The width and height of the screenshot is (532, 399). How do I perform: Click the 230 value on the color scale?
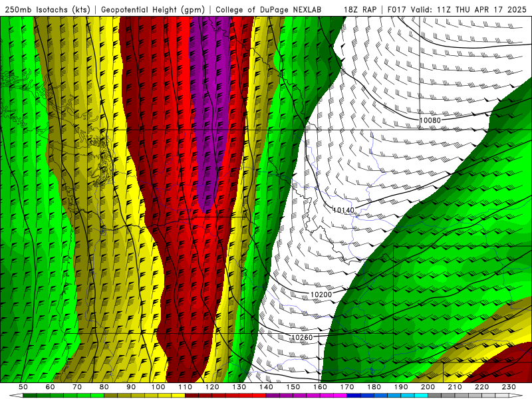pyautogui.click(x=509, y=387)
